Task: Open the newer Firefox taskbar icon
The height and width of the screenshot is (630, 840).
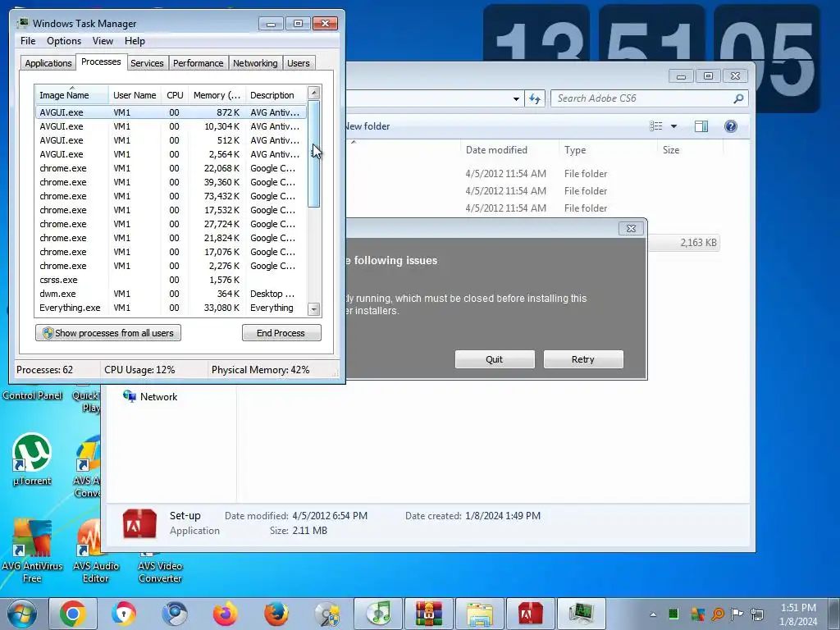Action: click(226, 614)
